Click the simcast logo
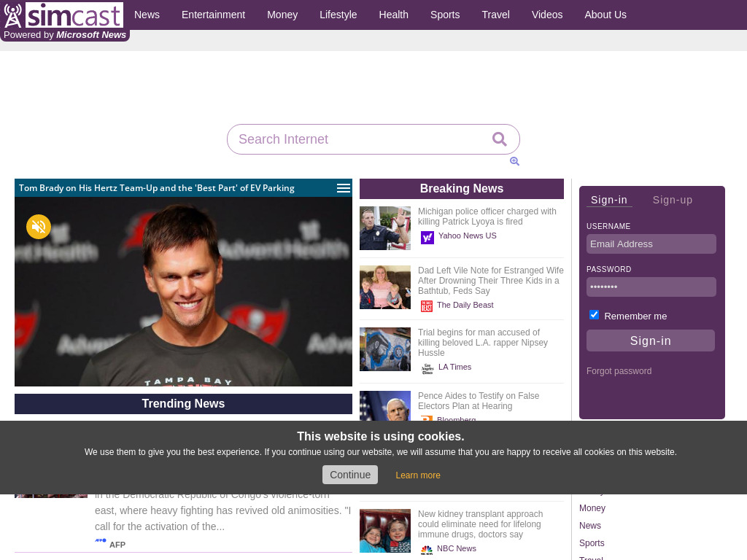Image resolution: width=747 pixels, height=560 pixels. click(x=63, y=15)
